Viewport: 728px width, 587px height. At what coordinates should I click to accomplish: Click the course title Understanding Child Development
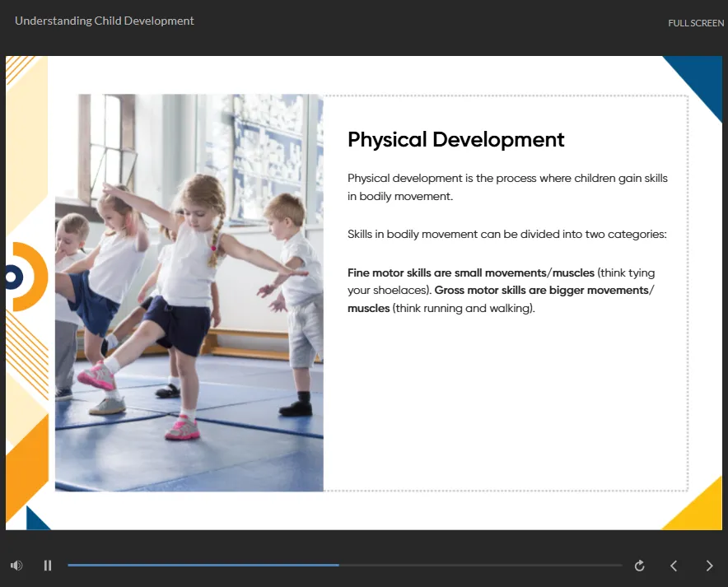click(104, 20)
